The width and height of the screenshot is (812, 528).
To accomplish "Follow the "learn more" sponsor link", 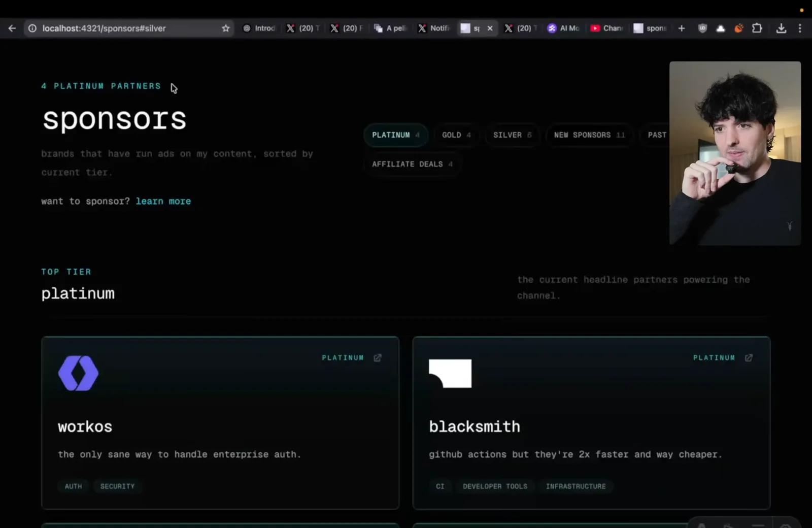I will [163, 201].
